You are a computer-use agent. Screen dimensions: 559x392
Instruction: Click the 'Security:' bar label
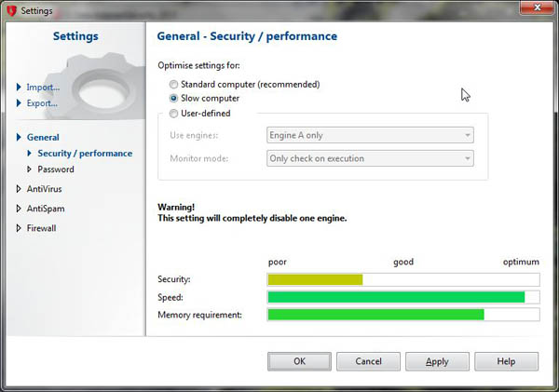tap(174, 279)
